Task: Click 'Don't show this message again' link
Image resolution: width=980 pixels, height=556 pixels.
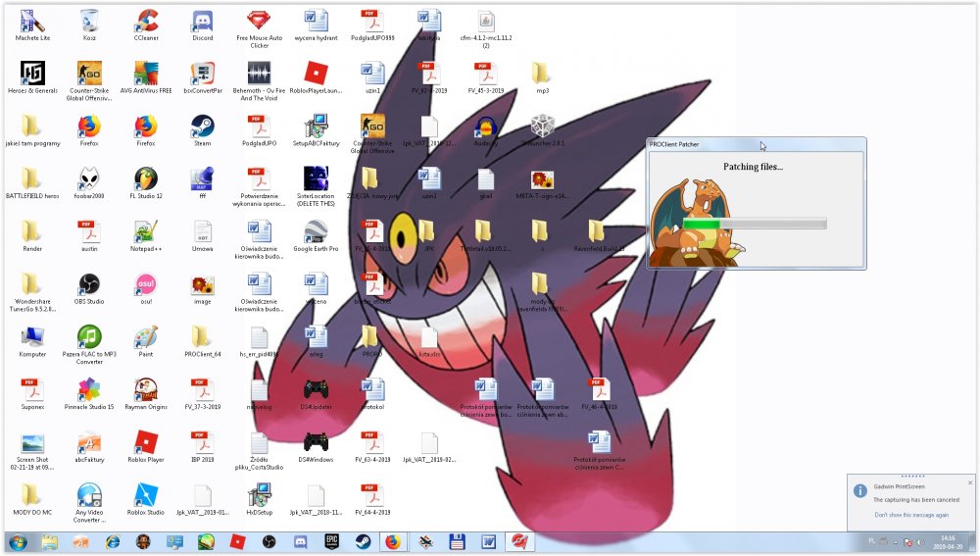Action: click(910, 514)
